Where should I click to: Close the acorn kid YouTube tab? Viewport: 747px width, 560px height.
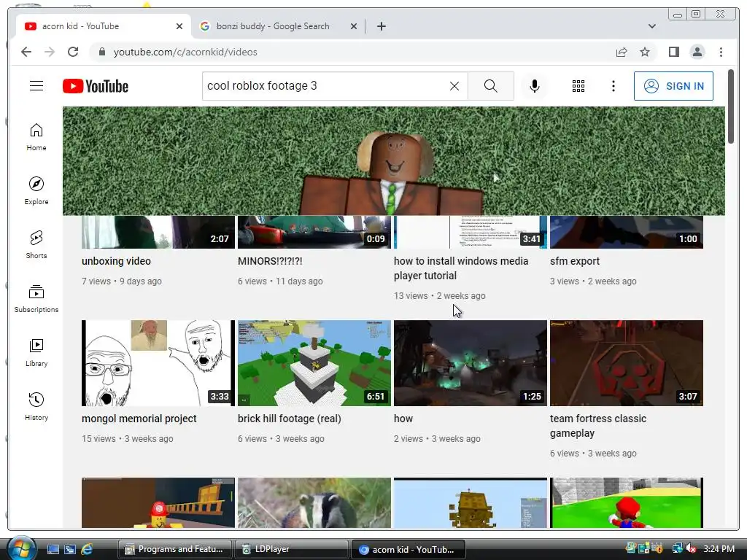coord(179,26)
